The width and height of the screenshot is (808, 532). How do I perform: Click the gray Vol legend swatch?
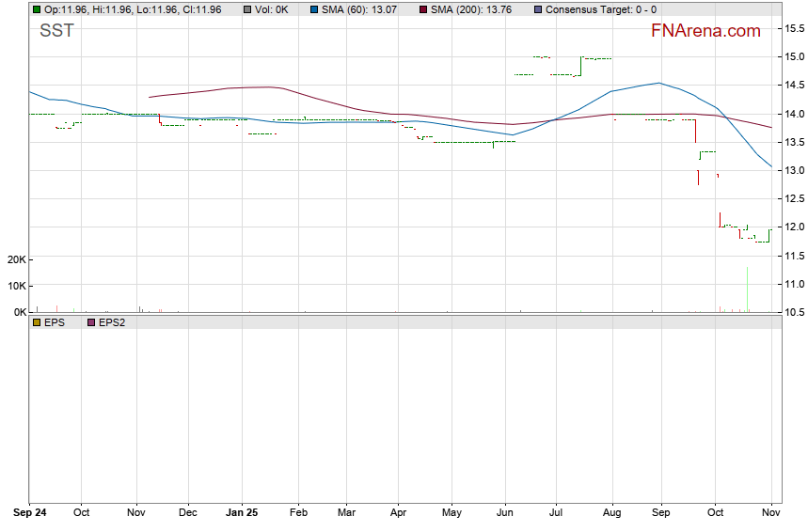tap(247, 9)
